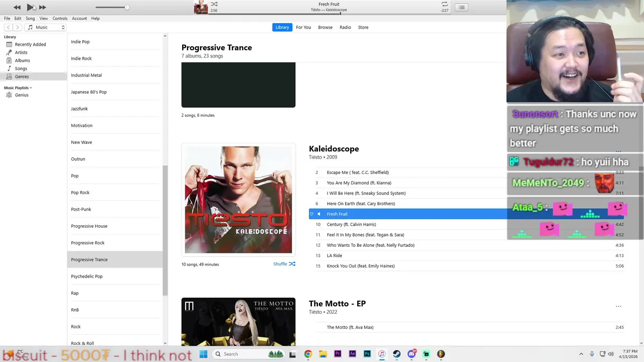Select the Industrial Metal genre
This screenshot has width=644, height=362.
click(x=86, y=75)
